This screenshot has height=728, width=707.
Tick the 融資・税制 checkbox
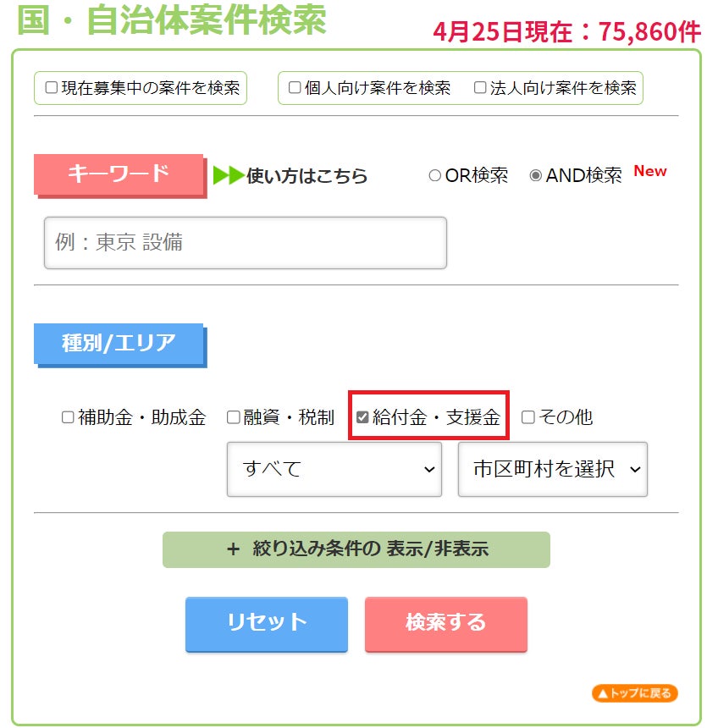tap(233, 417)
